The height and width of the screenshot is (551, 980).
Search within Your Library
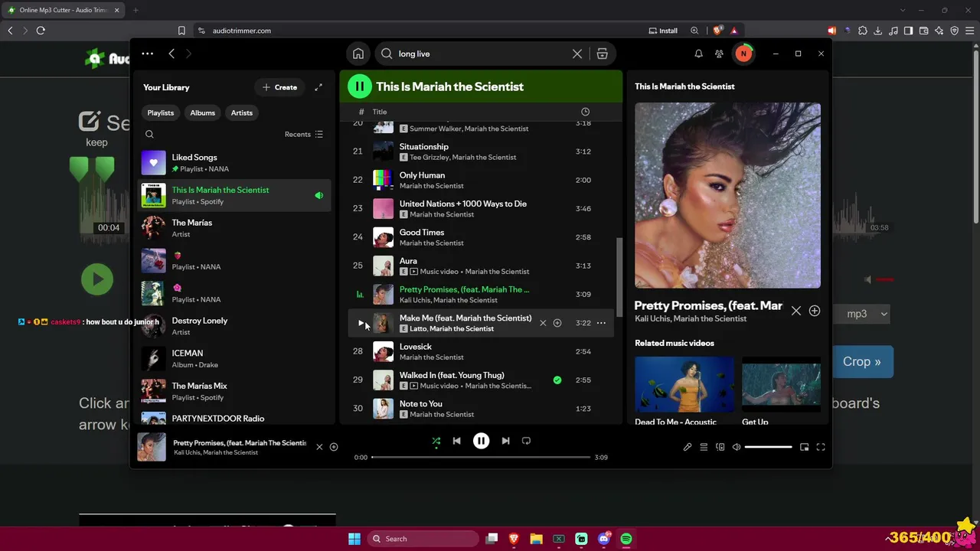click(x=149, y=135)
